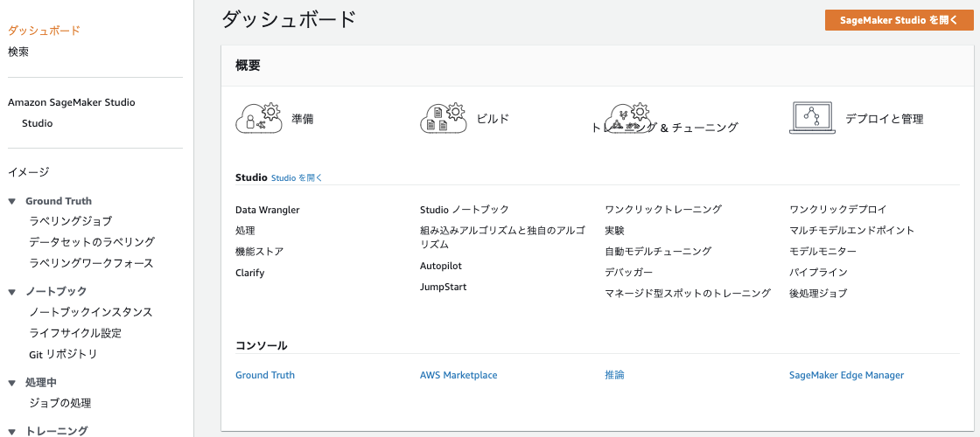This screenshot has height=437, width=980.
Task: Click the Build (ビルド) cloud icon
Action: click(443, 118)
